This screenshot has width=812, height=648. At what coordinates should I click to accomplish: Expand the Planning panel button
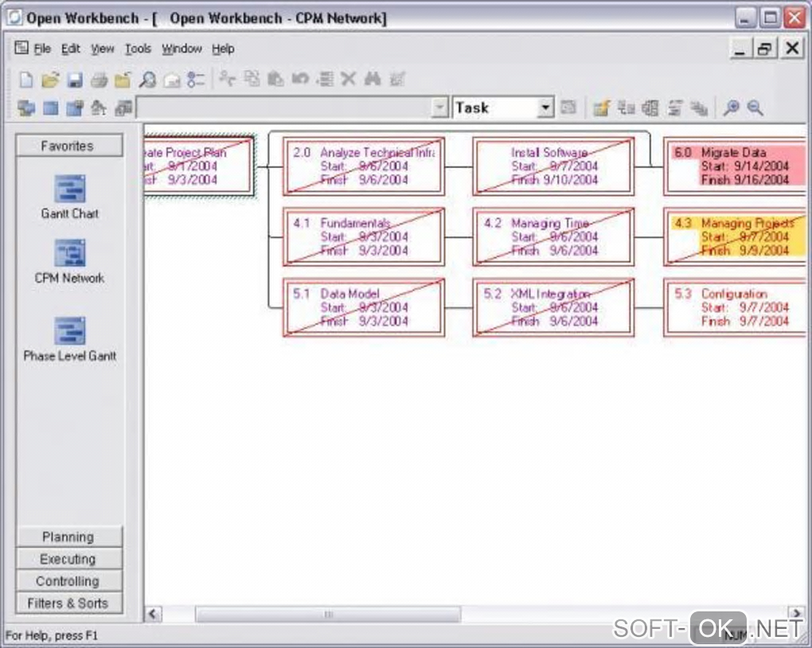69,537
